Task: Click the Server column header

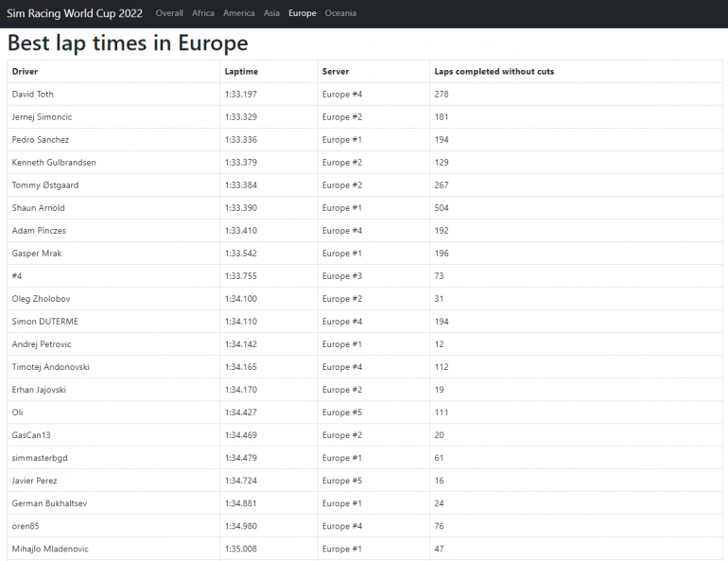Action: click(x=336, y=72)
